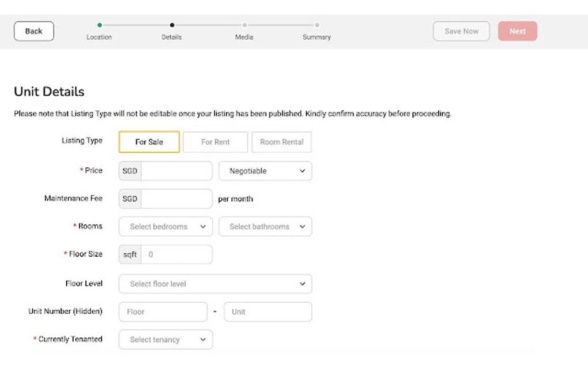Select the For Sale listing type

tap(149, 142)
